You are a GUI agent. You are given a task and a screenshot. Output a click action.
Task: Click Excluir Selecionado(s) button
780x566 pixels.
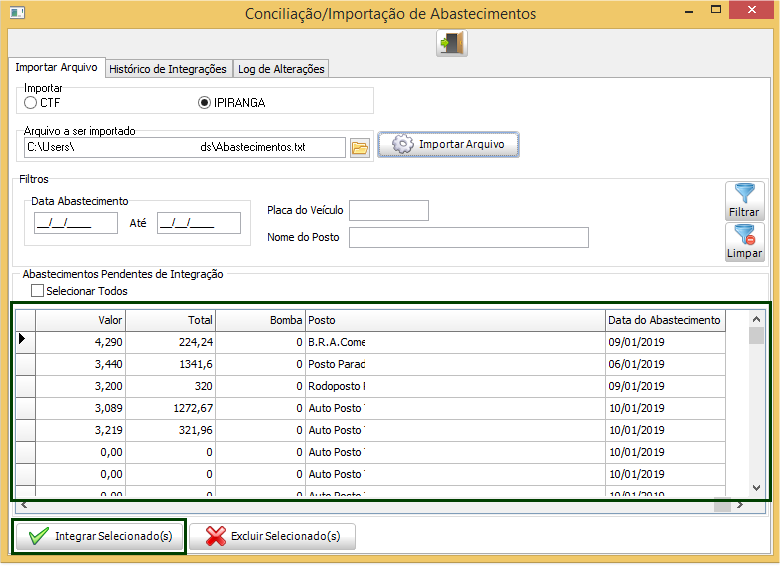point(272,536)
